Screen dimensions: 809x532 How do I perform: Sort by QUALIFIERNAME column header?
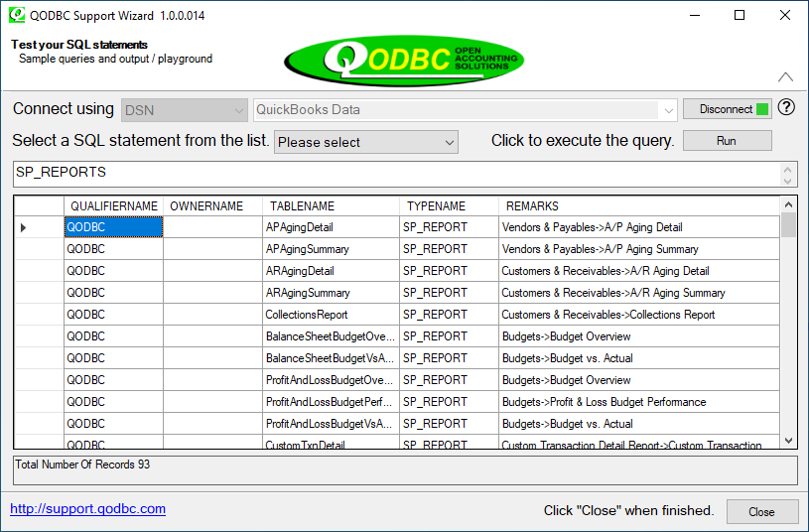[x=113, y=205]
